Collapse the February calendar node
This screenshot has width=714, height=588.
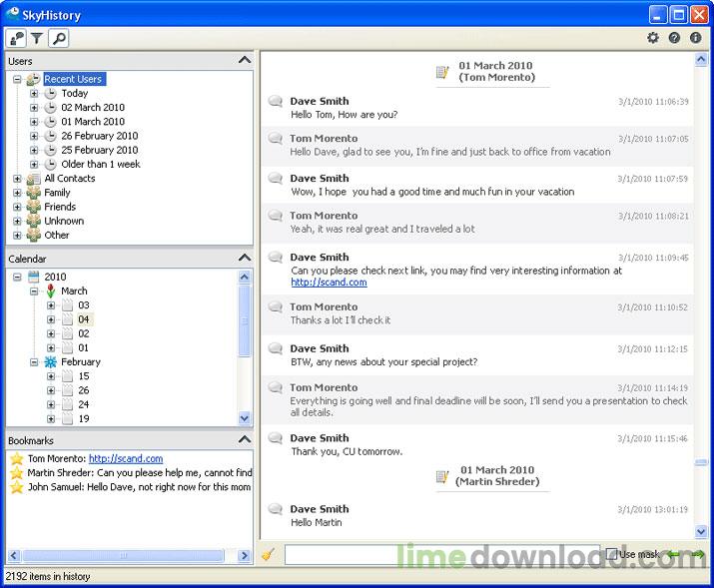pyautogui.click(x=34, y=362)
